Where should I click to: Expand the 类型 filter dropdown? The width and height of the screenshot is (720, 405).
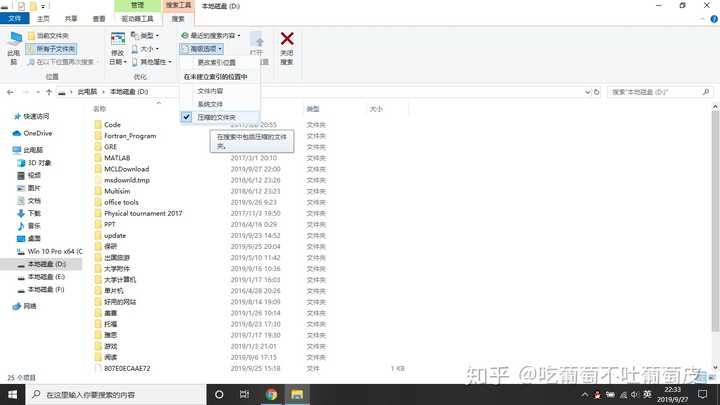pyautogui.click(x=145, y=35)
